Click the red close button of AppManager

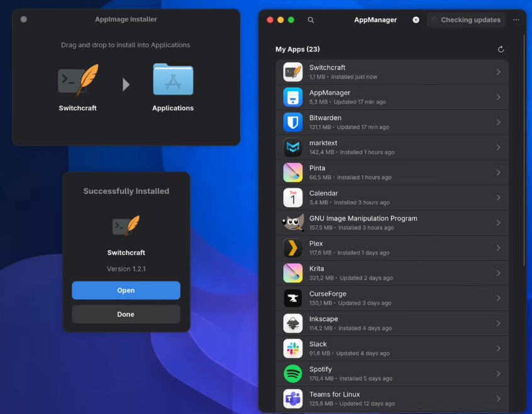[270, 20]
